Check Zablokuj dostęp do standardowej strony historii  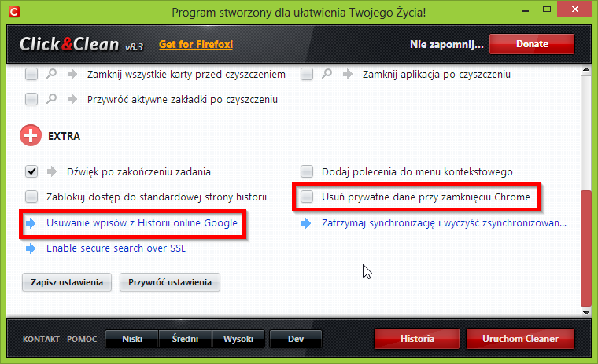[31, 197]
